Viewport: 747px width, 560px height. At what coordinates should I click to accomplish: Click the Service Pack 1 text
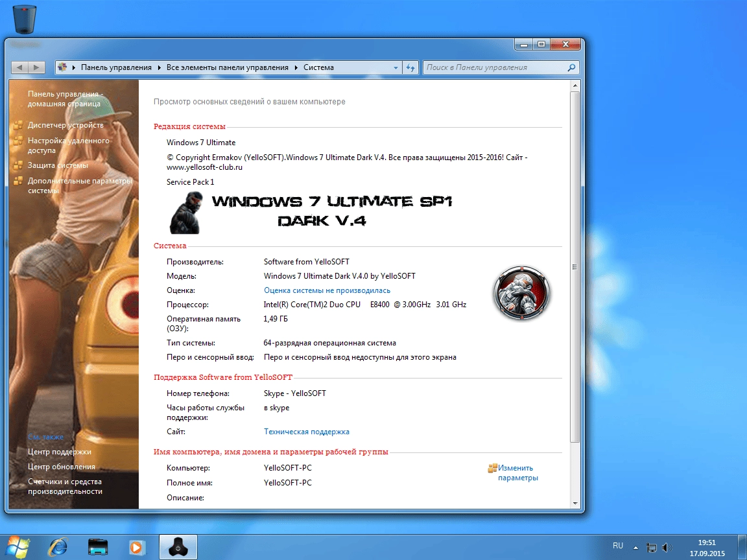point(190,182)
